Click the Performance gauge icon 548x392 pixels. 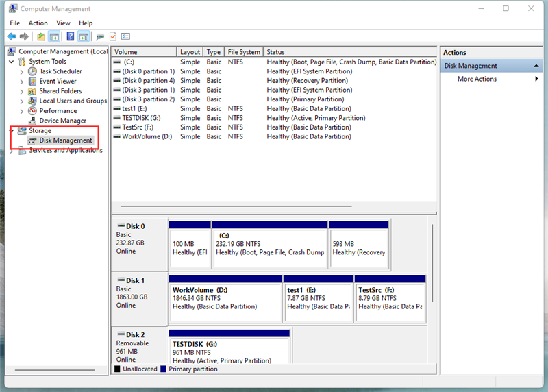[x=32, y=111]
